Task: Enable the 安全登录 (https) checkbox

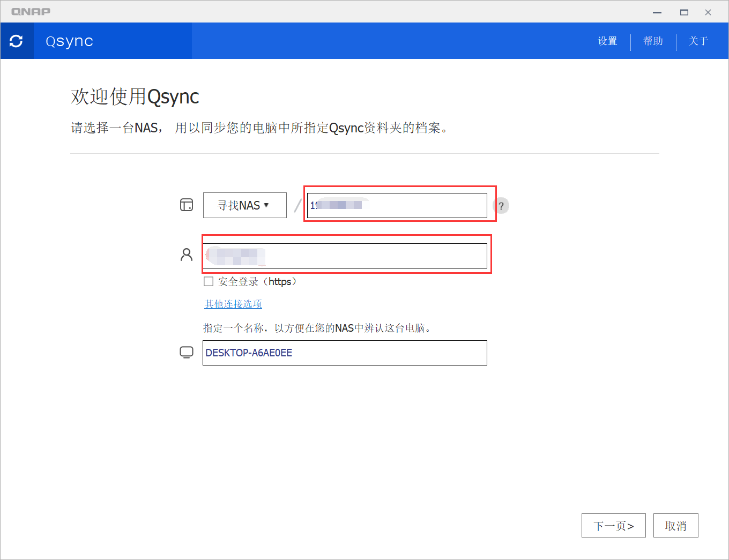Action: [209, 281]
